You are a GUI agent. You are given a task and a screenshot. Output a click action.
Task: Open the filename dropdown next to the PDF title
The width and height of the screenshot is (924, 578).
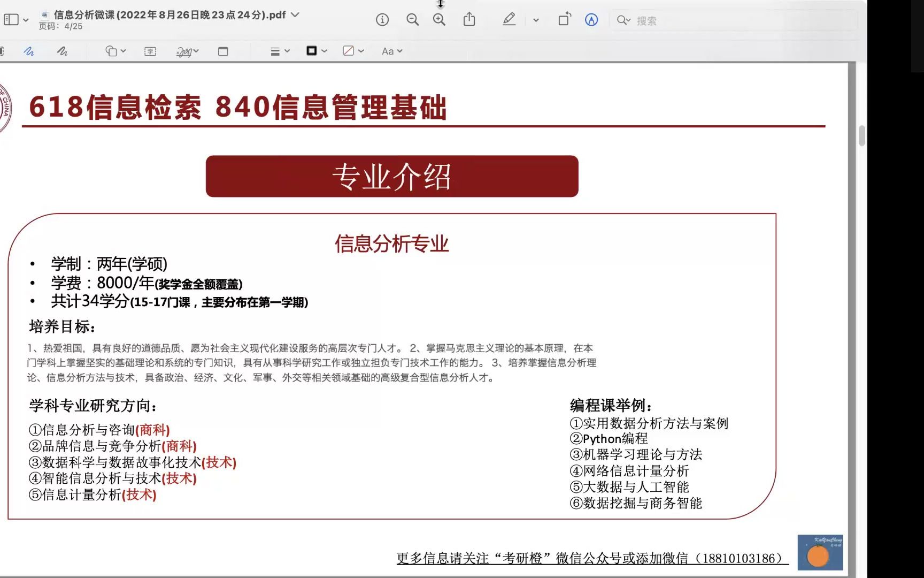point(294,16)
